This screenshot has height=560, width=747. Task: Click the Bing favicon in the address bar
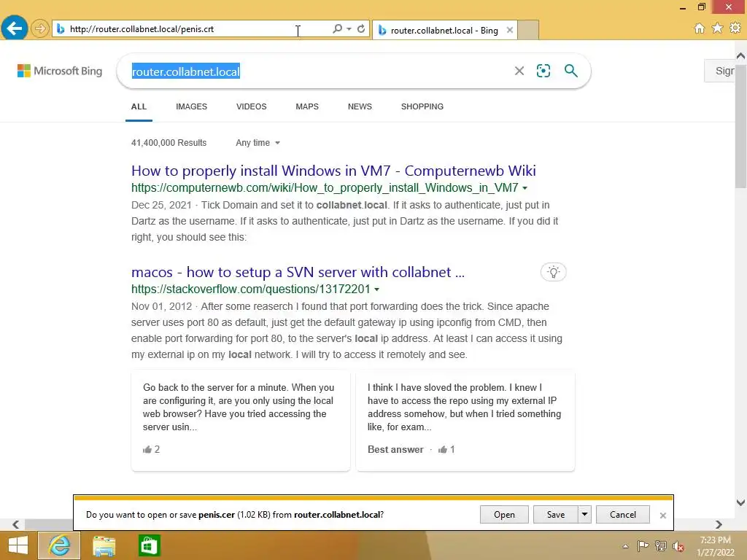(61, 29)
